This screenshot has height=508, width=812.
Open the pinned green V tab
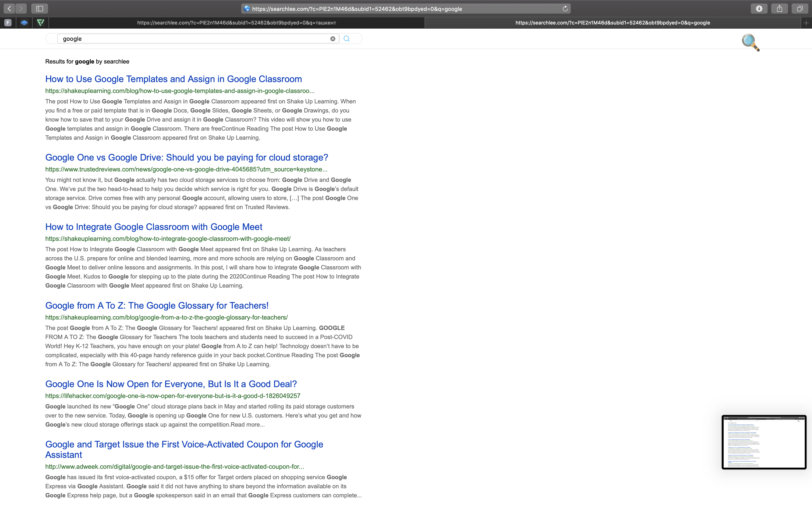40,23
